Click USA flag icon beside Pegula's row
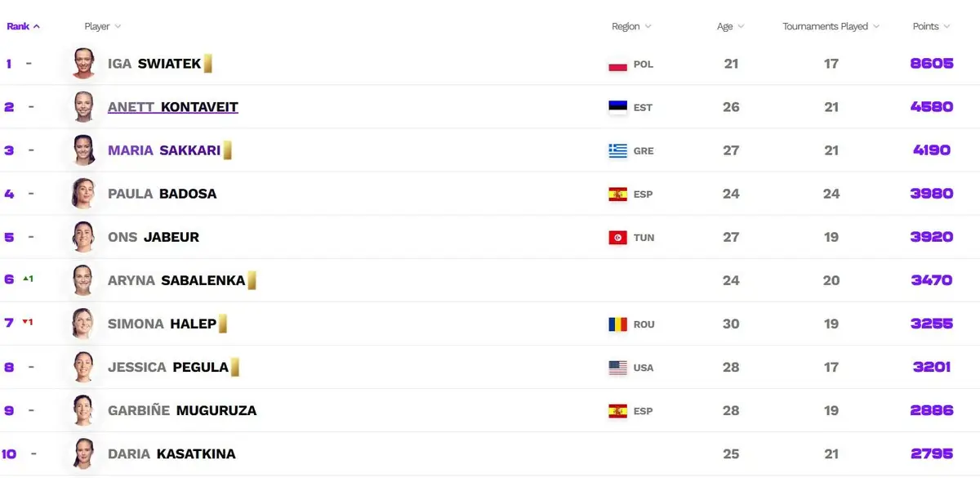Screen dimensions: 980x478 point(617,368)
